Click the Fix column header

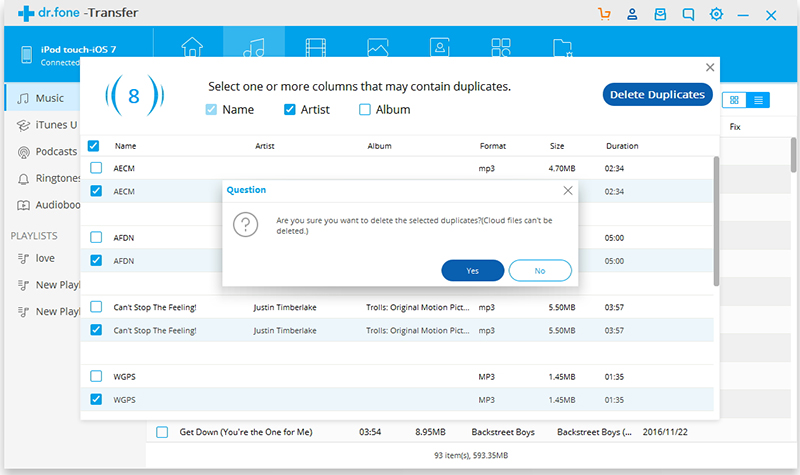[735, 127]
